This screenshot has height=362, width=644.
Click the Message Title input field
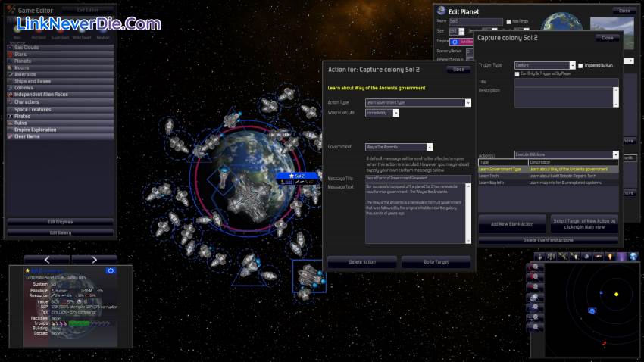coord(418,178)
